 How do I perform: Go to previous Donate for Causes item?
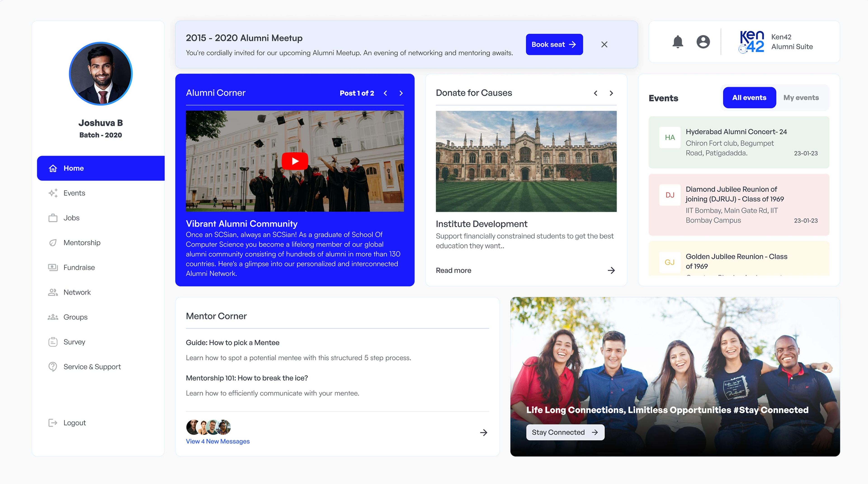tap(595, 93)
